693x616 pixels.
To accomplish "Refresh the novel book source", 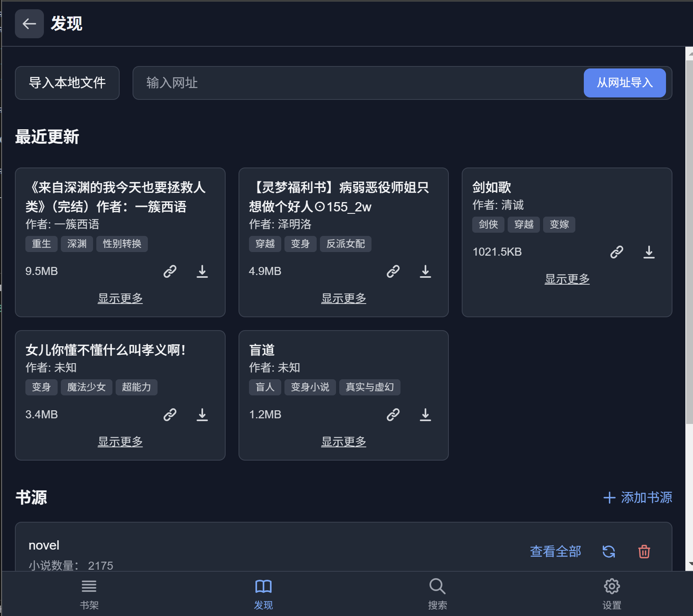I will click(x=609, y=552).
